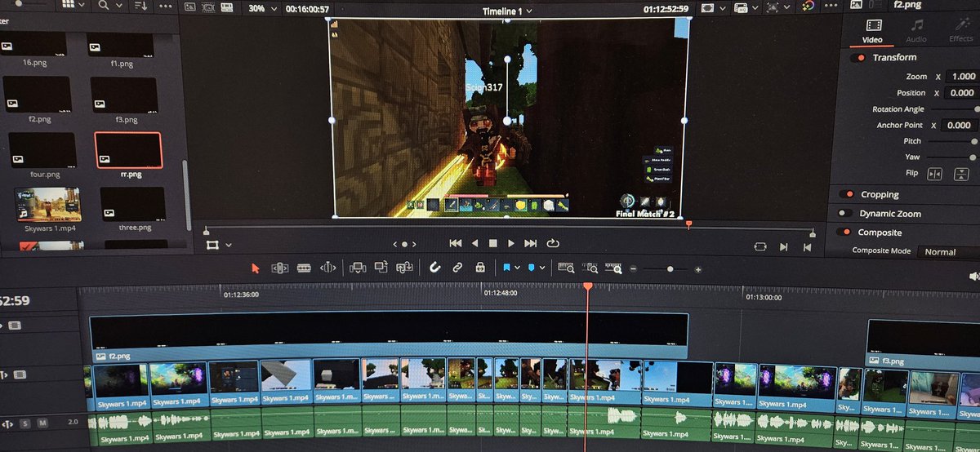Click the media pool search magnifier icon

pyautogui.click(x=104, y=4)
